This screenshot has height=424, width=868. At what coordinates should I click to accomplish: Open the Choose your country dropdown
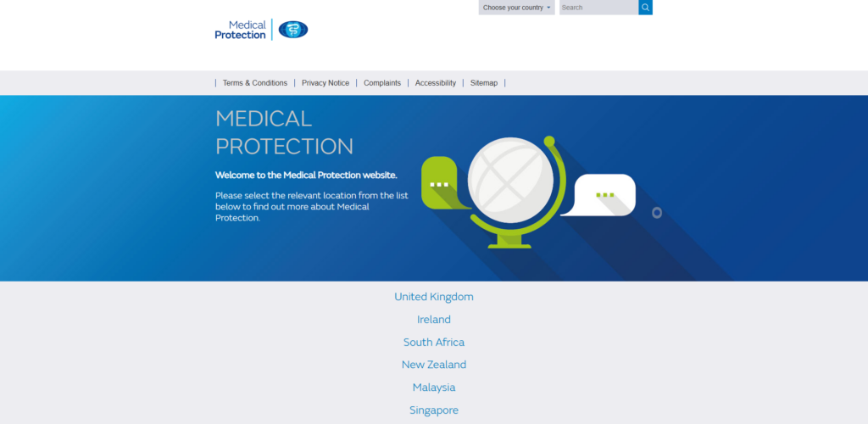(516, 7)
